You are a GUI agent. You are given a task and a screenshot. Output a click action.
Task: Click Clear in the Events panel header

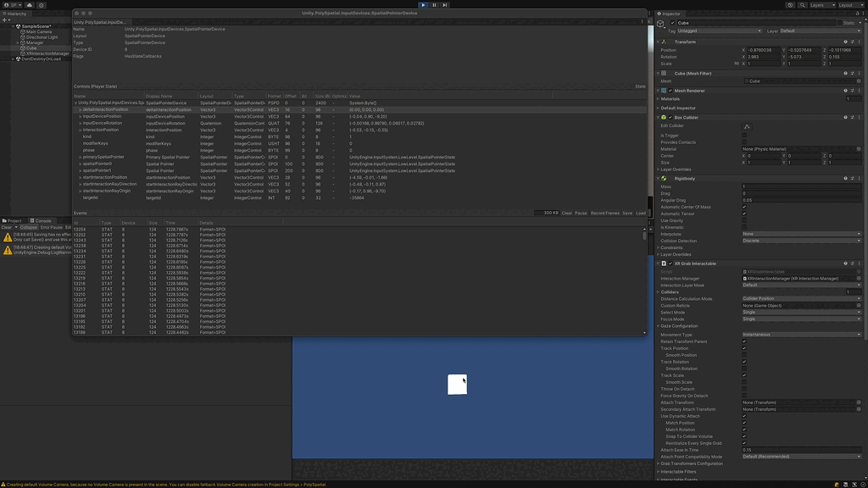[x=566, y=213]
